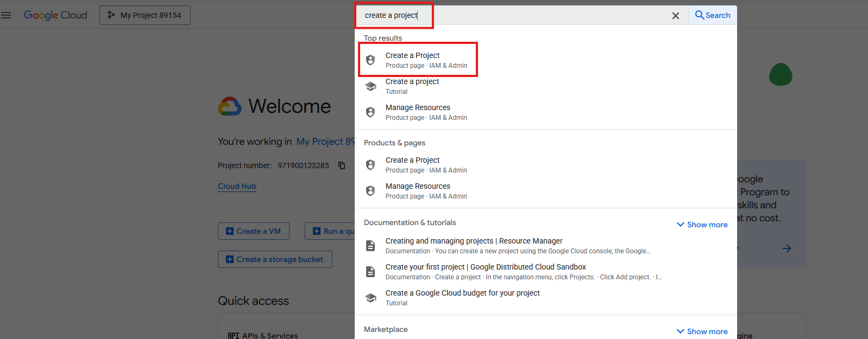Click the arrow icon on the promo card

coord(787,248)
